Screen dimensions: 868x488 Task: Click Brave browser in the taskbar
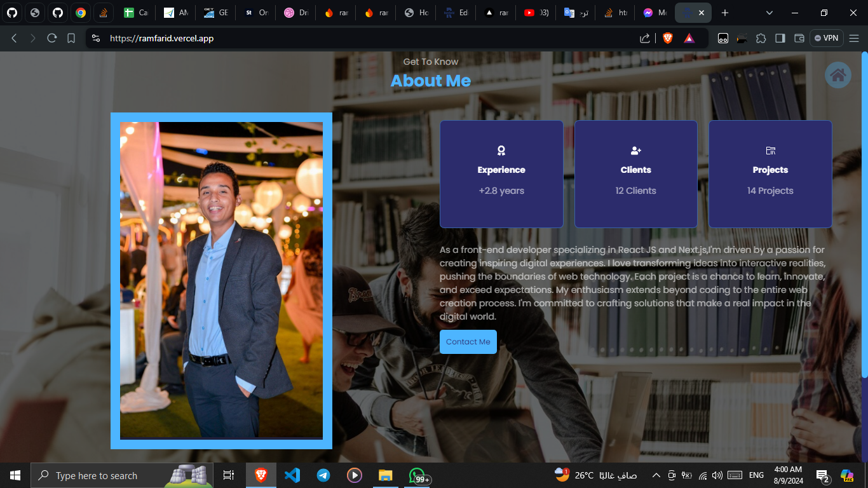(x=261, y=475)
